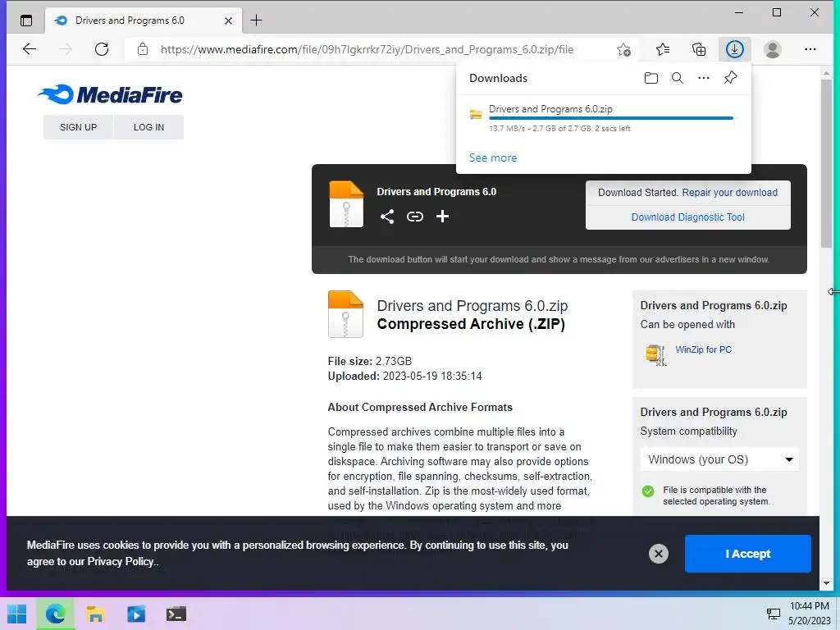Screen dimensions: 840x630
Task: Open the tab actions menu icon
Action: point(25,21)
